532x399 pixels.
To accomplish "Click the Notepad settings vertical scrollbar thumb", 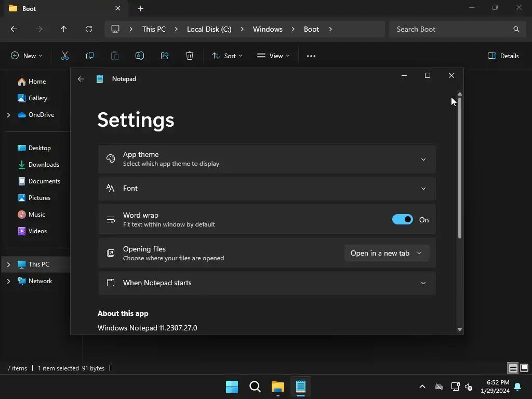I will (459, 168).
